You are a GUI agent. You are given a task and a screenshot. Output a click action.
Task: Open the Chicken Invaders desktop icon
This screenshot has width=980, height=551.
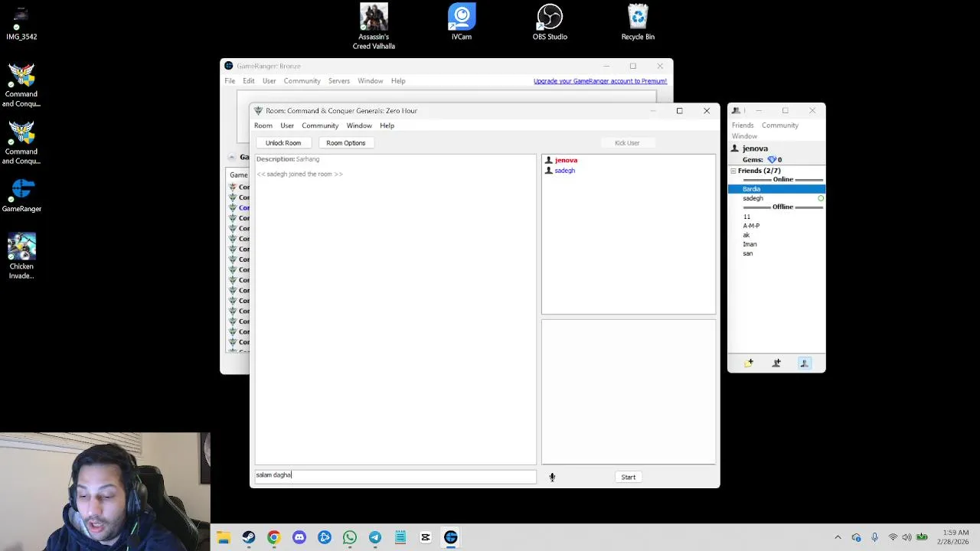pos(21,256)
